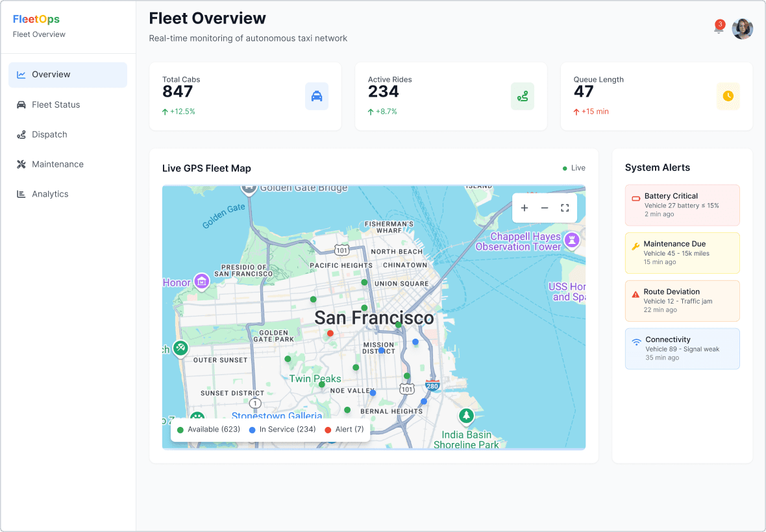Click the Fleet Overview page title
Screen dimensions: 766x532
tap(208, 19)
